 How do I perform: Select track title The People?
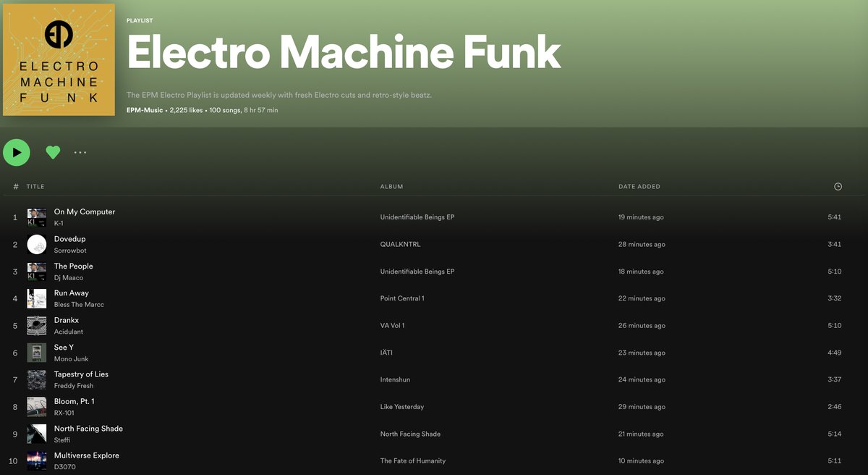73,266
